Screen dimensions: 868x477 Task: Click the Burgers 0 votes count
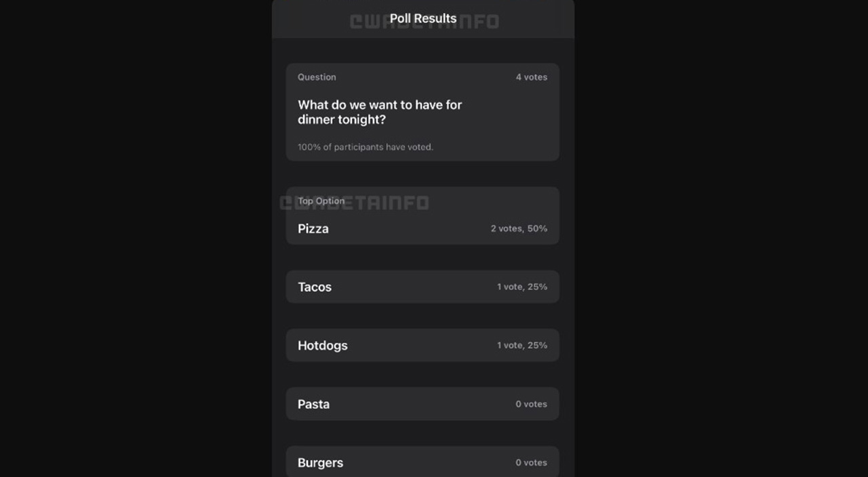[x=531, y=463]
